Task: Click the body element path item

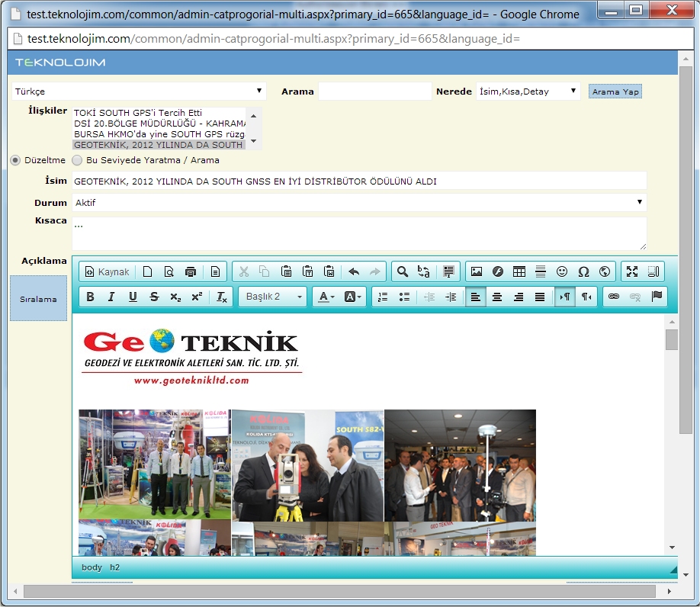Action: (x=92, y=567)
